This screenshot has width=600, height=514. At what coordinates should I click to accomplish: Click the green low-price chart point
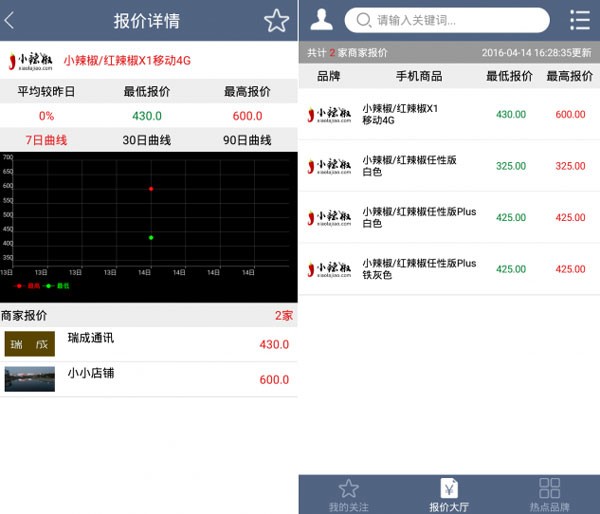coord(151,237)
